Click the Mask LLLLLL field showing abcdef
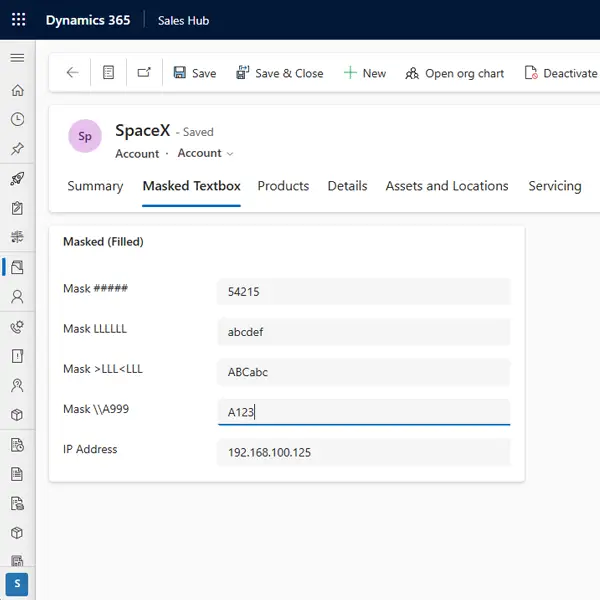Image resolution: width=600 pixels, height=600 pixels. pos(364,332)
